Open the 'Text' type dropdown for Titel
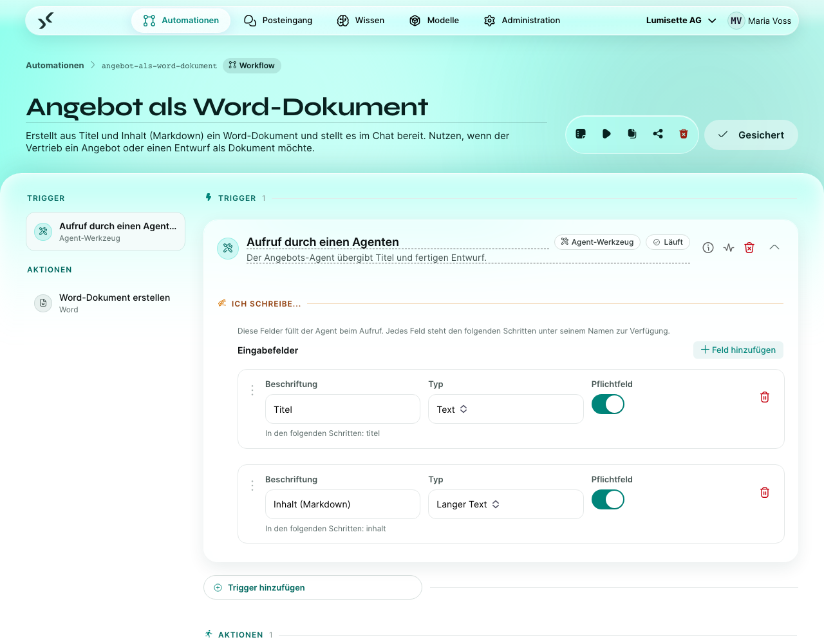Screen dimensions: 824x644 click(x=506, y=409)
